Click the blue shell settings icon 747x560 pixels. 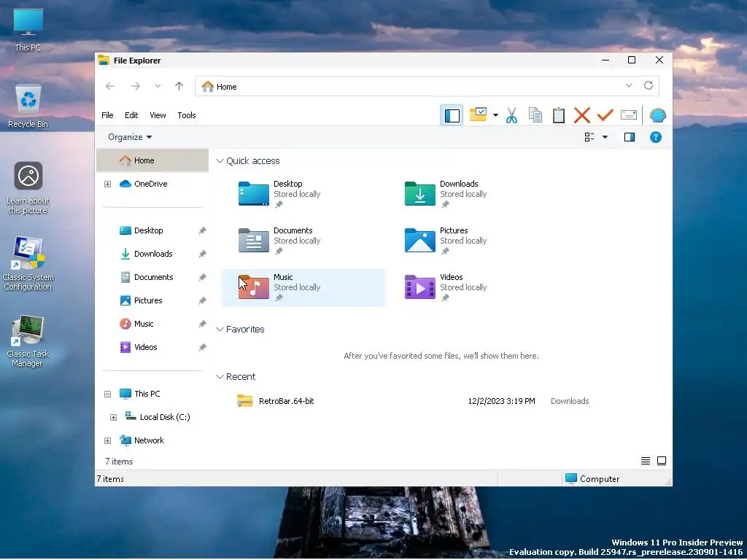tap(657, 115)
